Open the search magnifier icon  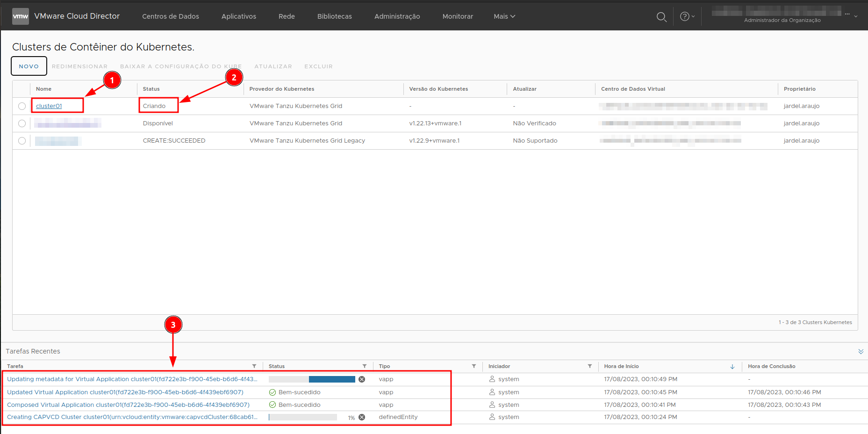pyautogui.click(x=661, y=17)
